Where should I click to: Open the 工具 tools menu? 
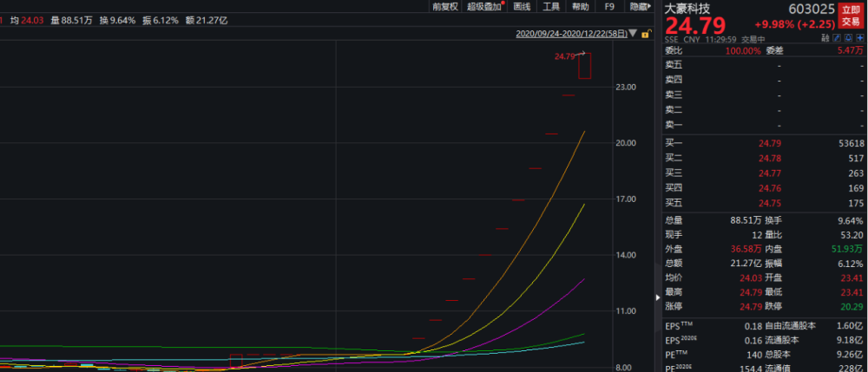coord(551,6)
